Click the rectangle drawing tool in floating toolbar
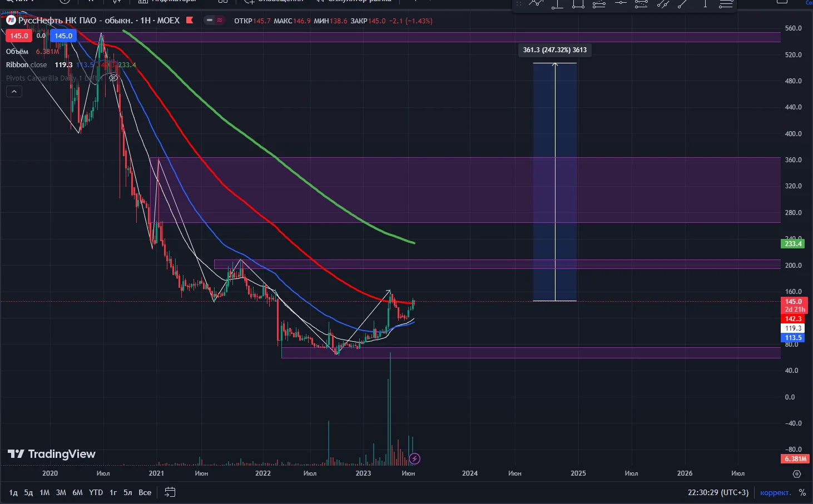The image size is (813, 504). click(578, 4)
